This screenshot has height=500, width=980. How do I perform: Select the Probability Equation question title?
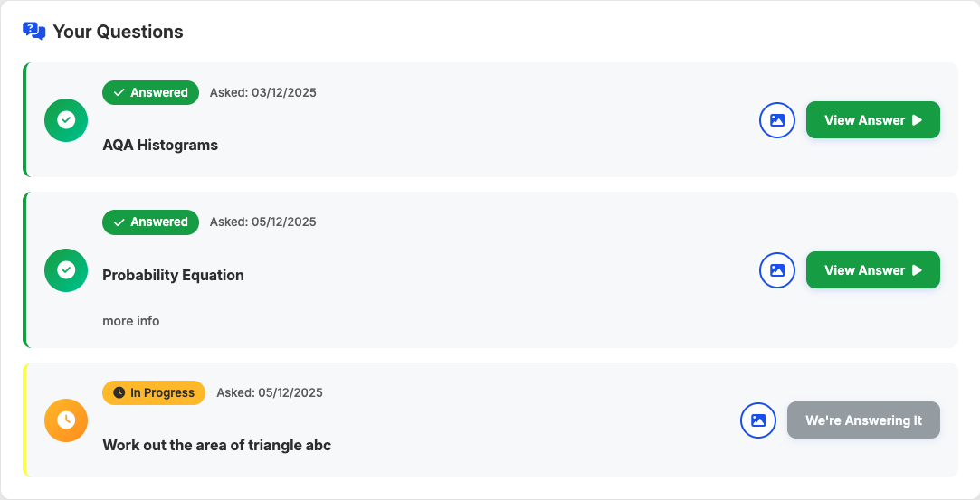coord(173,275)
